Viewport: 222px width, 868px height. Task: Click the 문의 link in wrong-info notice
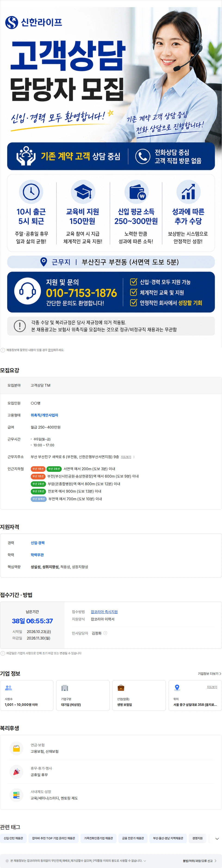[51, 350]
